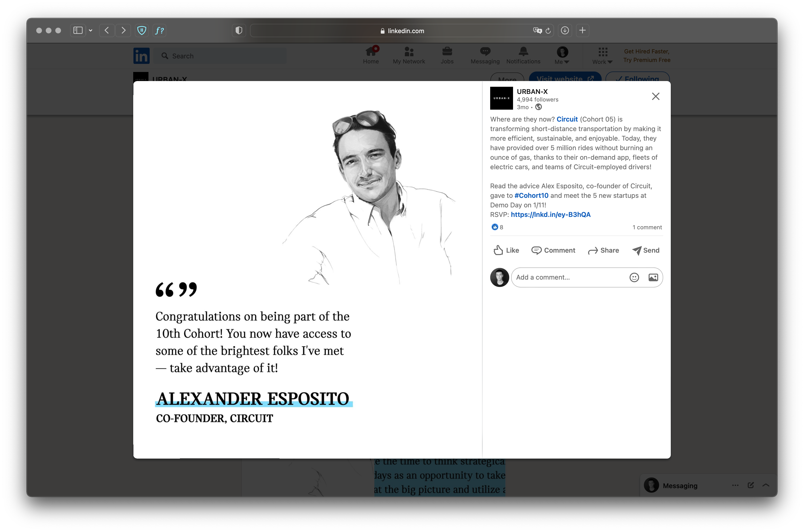This screenshot has width=804, height=532.
Task: Go forward in Safari
Action: (123, 31)
